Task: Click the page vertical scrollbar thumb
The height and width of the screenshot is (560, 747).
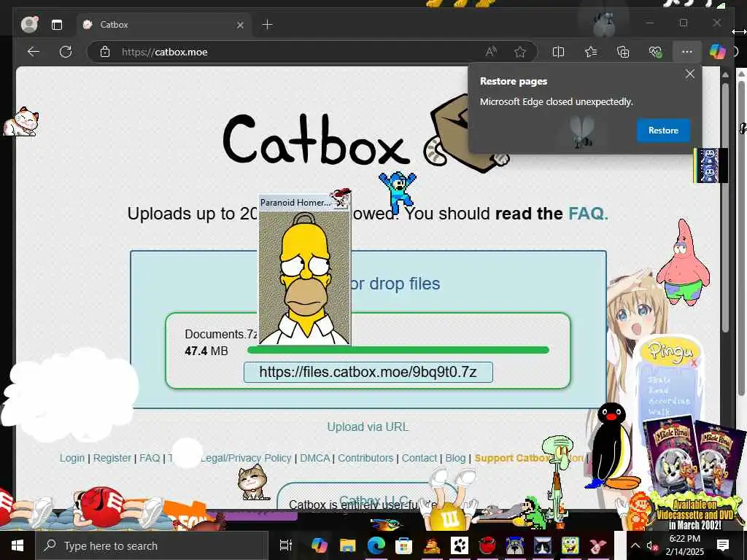Action: [x=725, y=208]
